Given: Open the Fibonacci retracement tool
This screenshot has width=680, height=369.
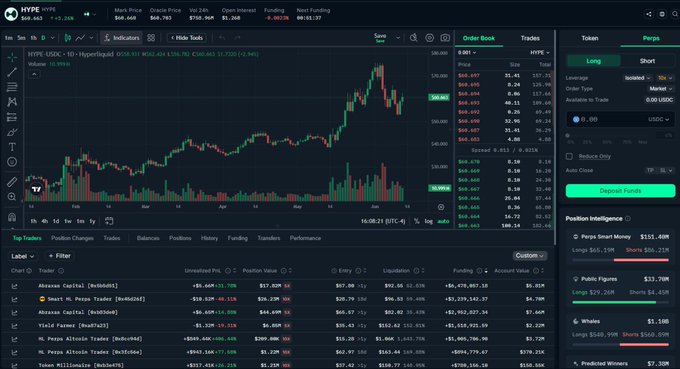Looking at the screenshot, I should (12, 87).
